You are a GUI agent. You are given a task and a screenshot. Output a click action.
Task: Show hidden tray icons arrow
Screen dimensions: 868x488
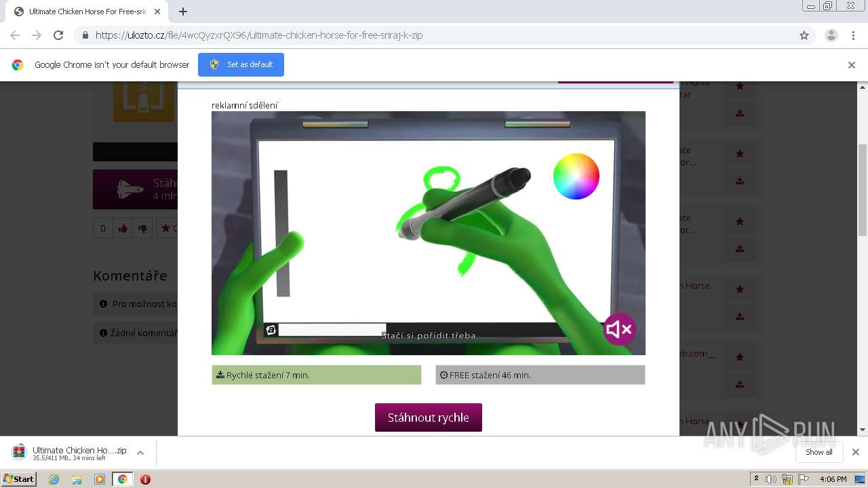click(756, 479)
